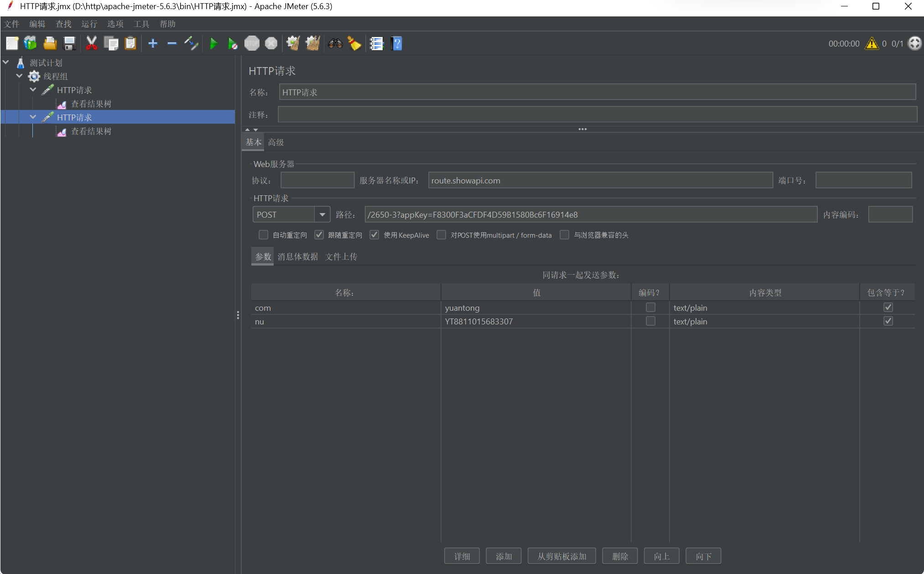Click the blue plus Expand icon
Viewport: 924px width, 574px height.
(153, 44)
